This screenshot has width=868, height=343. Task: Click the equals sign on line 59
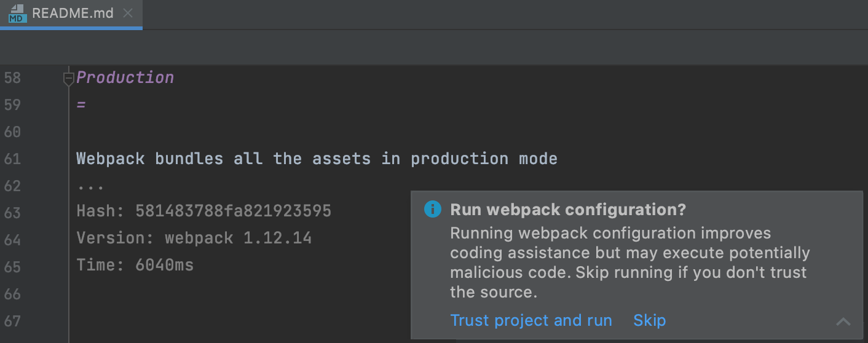pyautogui.click(x=81, y=105)
